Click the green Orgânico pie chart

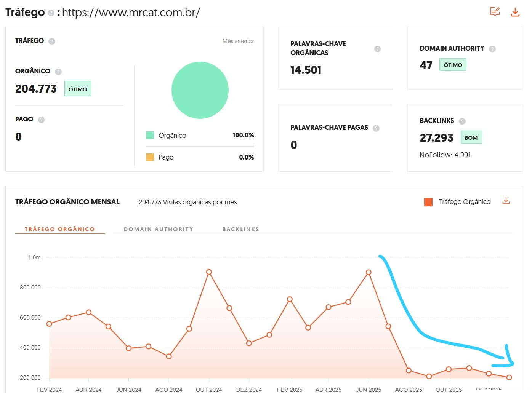(200, 90)
